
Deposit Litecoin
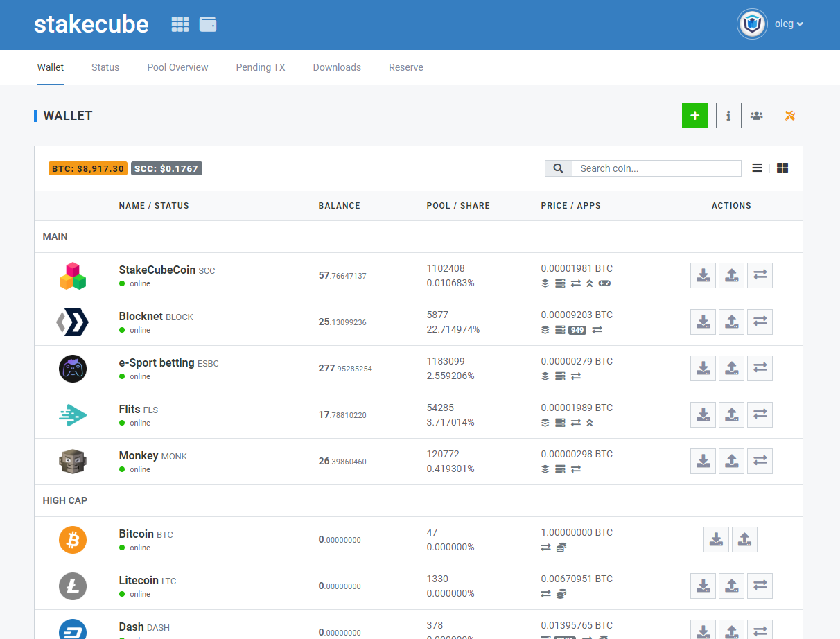703,586
